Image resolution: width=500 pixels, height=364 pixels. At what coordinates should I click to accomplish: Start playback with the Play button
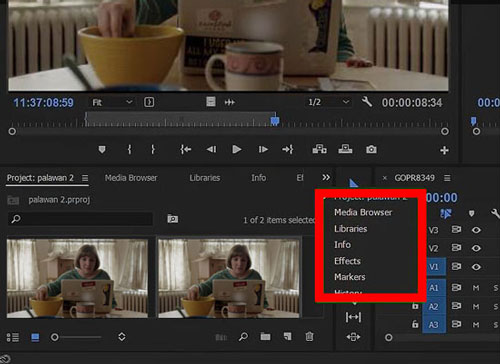(236, 149)
